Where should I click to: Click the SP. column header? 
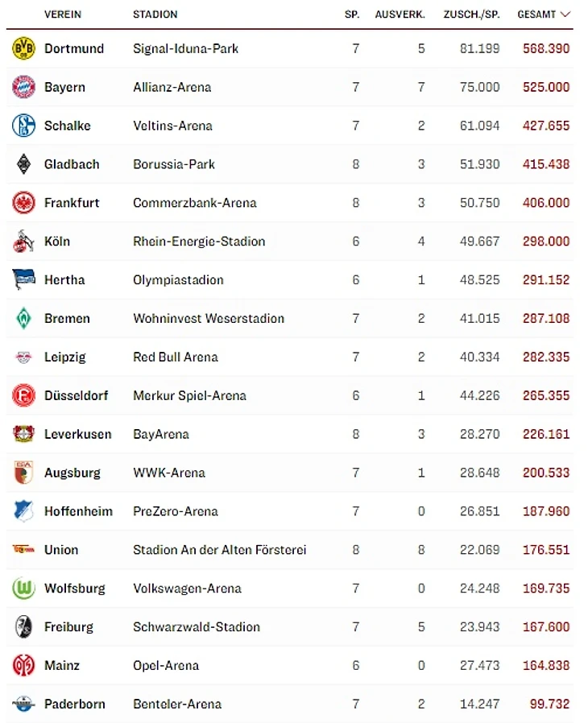[x=352, y=14]
